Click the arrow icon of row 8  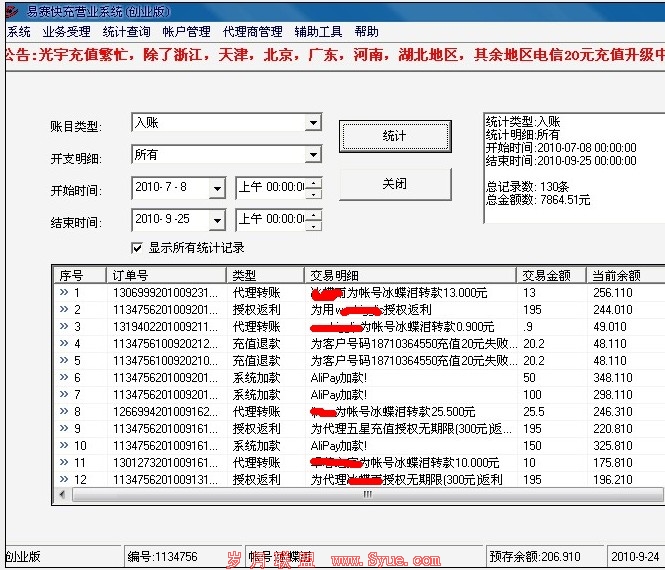(x=64, y=412)
